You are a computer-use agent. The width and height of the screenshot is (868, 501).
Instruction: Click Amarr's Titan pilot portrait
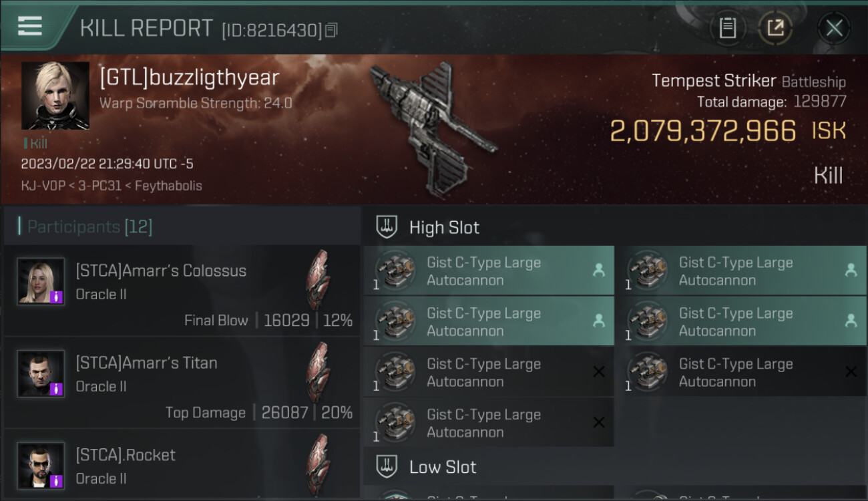(41, 373)
